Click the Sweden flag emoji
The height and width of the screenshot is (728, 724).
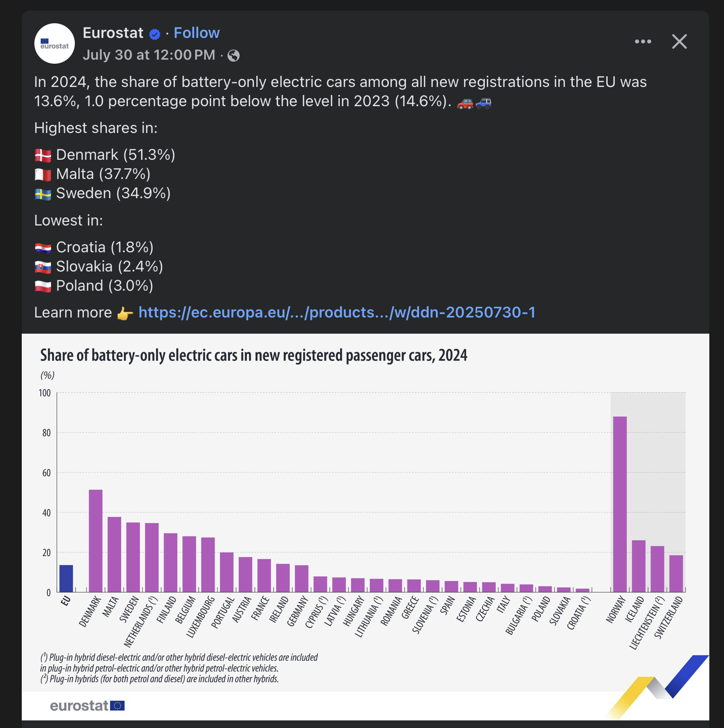43,194
